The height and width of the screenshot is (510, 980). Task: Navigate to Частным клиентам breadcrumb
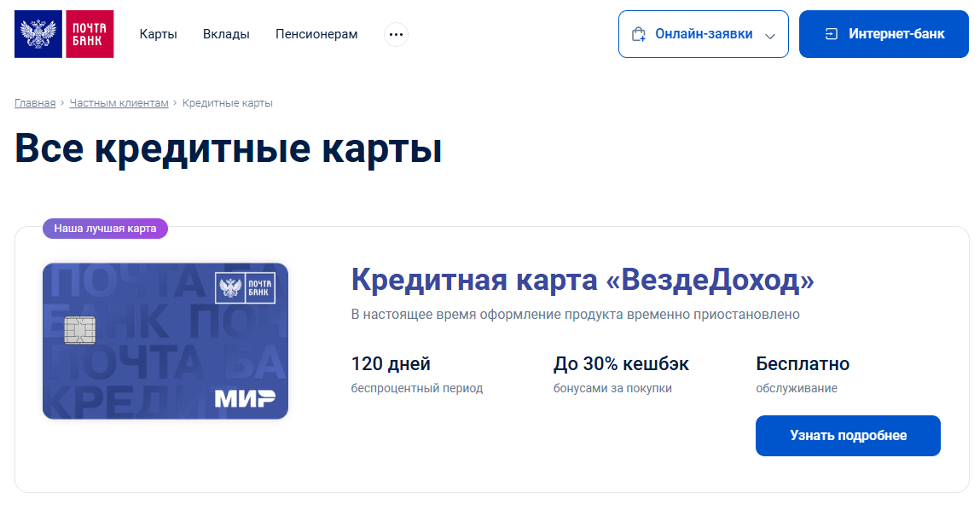pyautogui.click(x=119, y=102)
